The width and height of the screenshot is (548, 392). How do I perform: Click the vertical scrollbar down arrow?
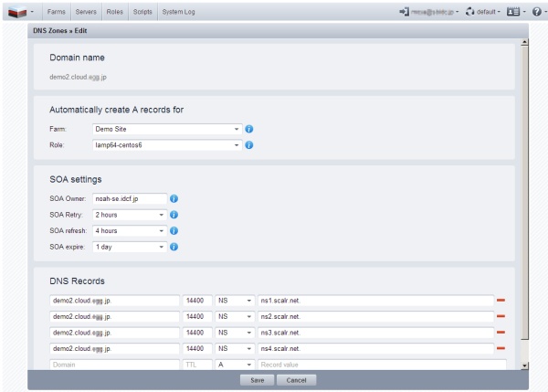[523, 365]
